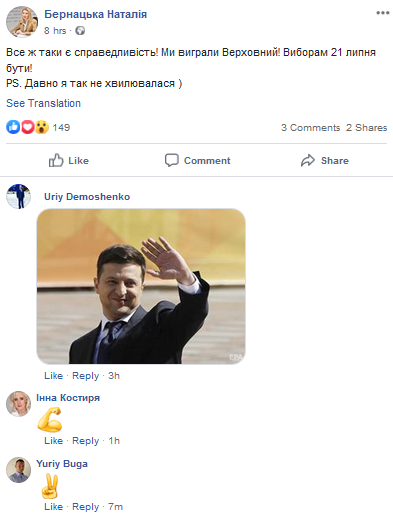Click the blue thumbs-up reaction icon
Image resolution: width=393 pixels, height=521 pixels.
13,127
